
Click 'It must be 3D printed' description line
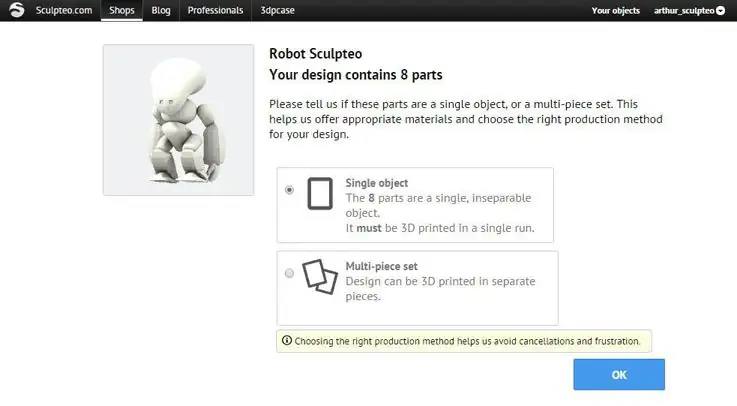[440, 228]
